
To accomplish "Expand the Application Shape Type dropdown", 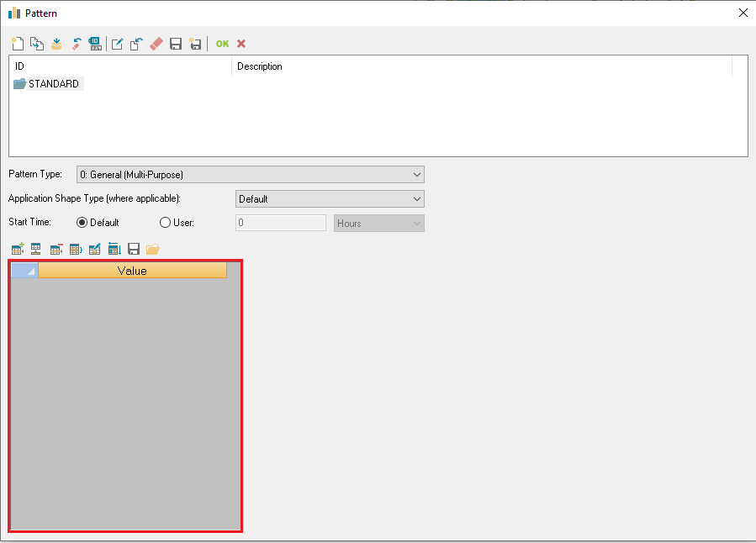I will (x=417, y=198).
